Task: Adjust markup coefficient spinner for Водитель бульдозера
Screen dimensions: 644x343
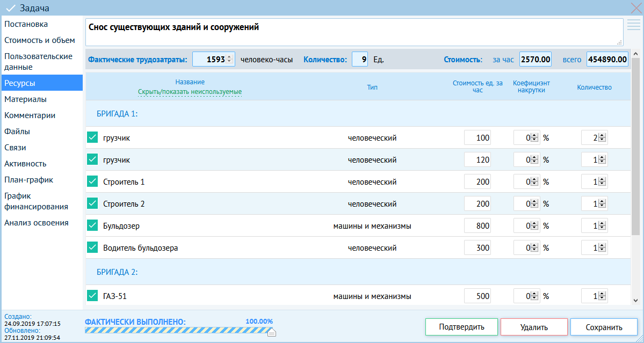Action: coord(534,248)
